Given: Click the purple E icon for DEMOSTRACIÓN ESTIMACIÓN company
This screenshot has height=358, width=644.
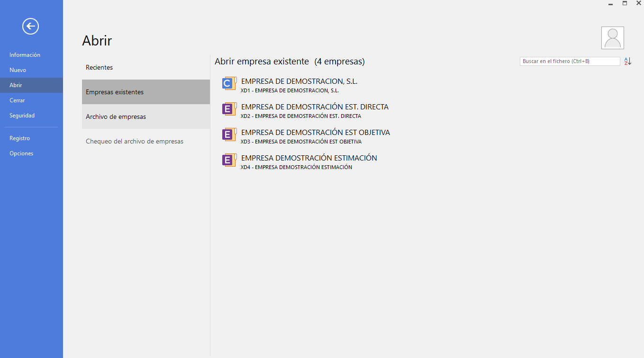Looking at the screenshot, I should click(x=229, y=160).
